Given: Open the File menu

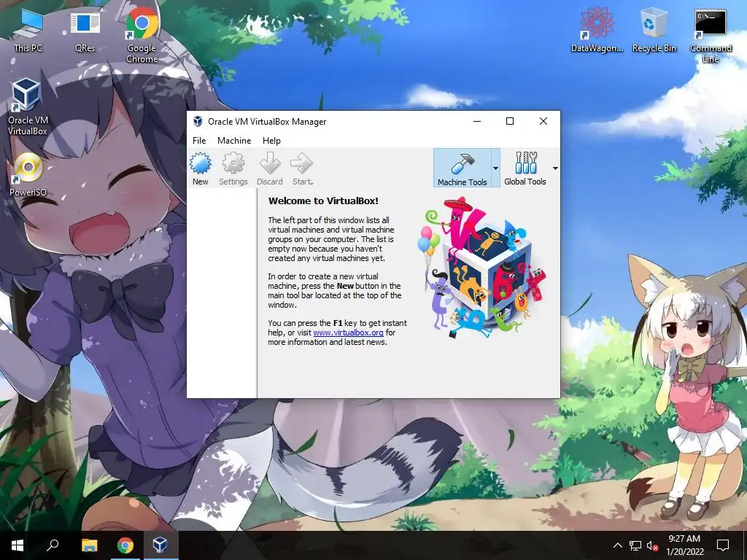Looking at the screenshot, I should tap(199, 141).
